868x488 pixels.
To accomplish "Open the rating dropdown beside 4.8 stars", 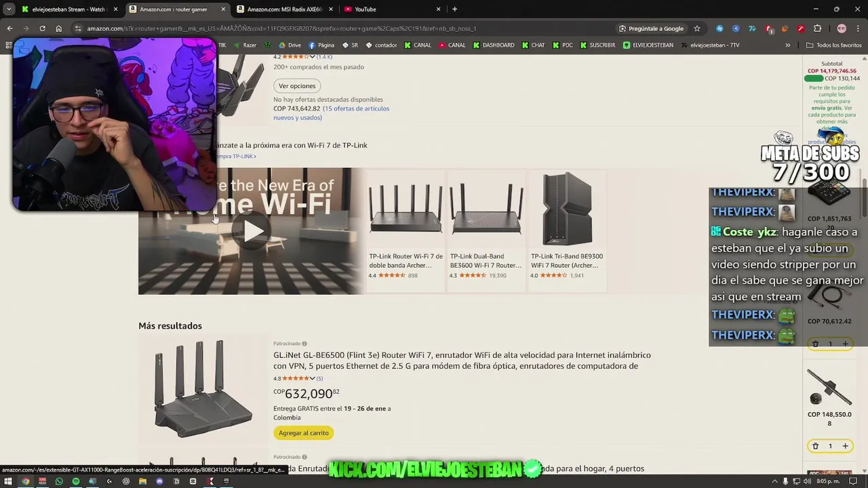I will point(312,378).
